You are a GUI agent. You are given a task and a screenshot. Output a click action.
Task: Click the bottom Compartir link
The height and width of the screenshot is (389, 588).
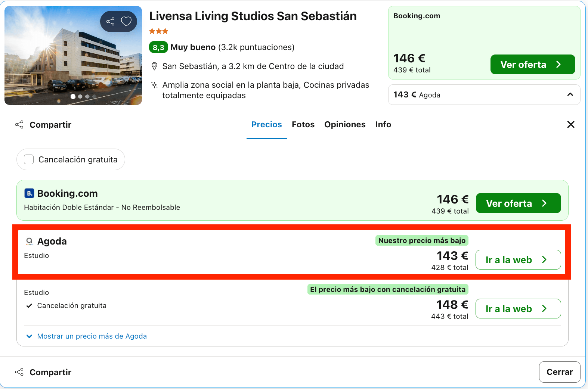(x=50, y=372)
